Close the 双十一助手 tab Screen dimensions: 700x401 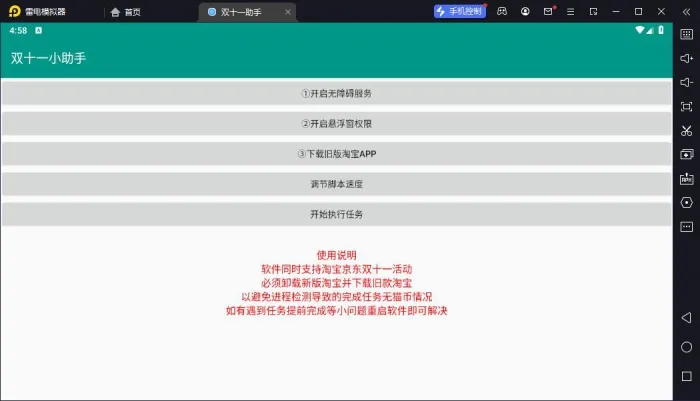288,12
